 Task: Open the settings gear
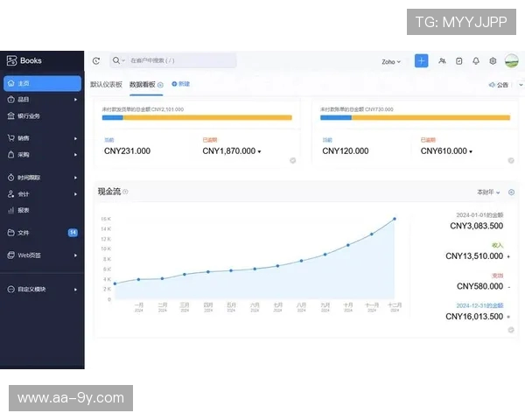[493, 61]
